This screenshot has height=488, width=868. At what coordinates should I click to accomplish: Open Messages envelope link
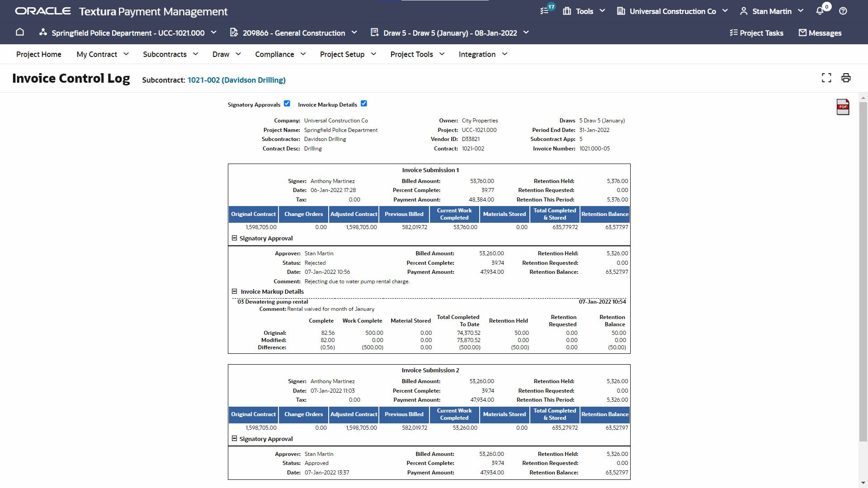coord(820,33)
